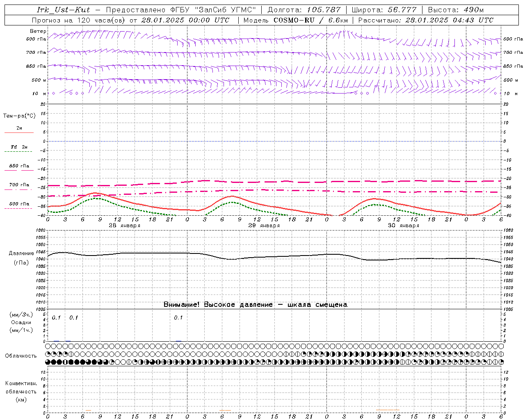Click the legend line under 2м

19,133
